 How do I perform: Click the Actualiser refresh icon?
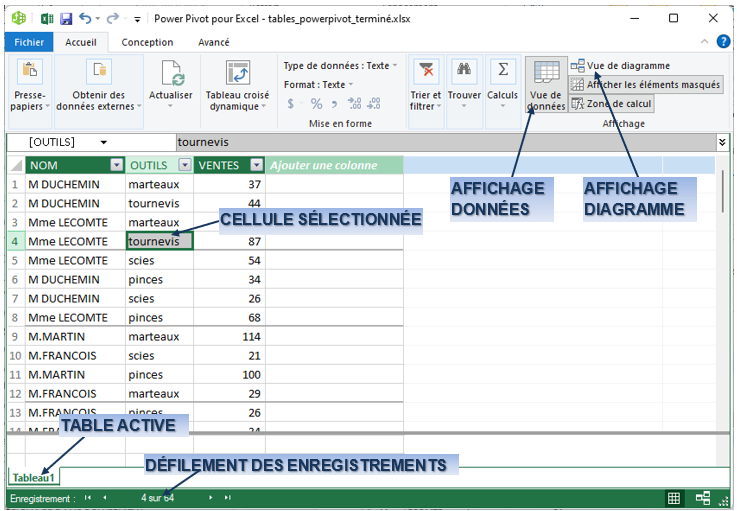(171, 74)
